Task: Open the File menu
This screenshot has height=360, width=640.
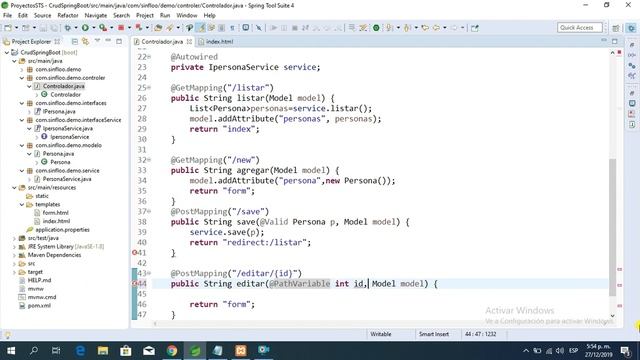Action: pos(7,16)
